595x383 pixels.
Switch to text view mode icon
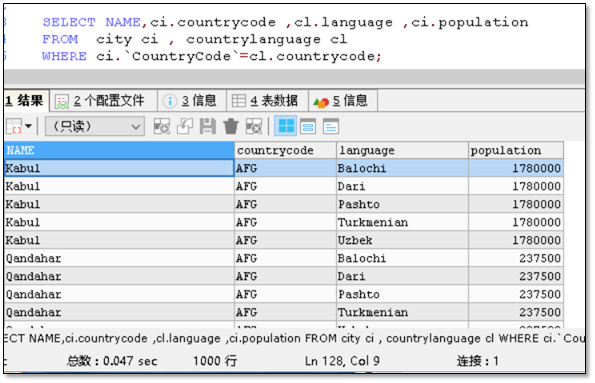pyautogui.click(x=331, y=126)
